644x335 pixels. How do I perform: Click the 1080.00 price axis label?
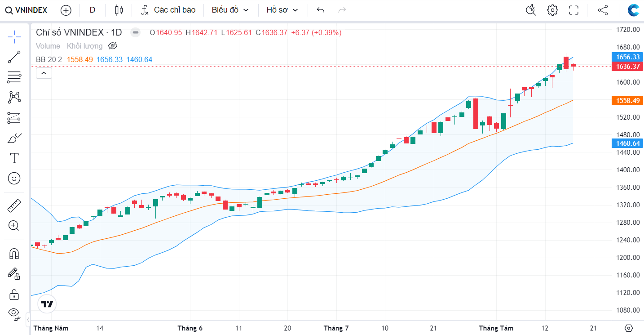click(x=628, y=310)
